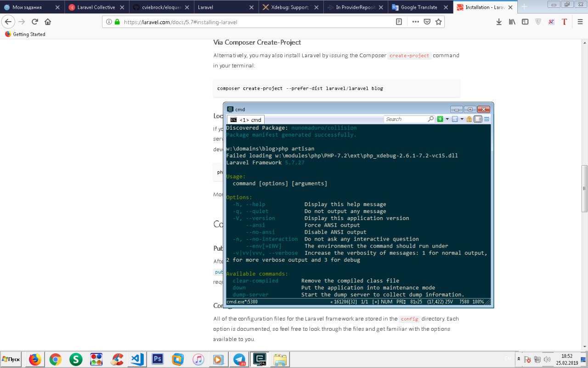Image resolution: width=588 pixels, height=368 pixels.
Task: Open Windows Пуск start button
Action: pyautogui.click(x=11, y=359)
